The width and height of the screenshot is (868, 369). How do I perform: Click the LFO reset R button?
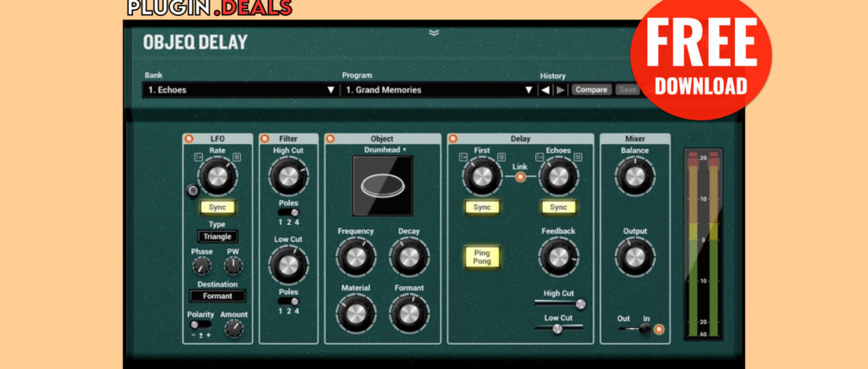[x=192, y=191]
